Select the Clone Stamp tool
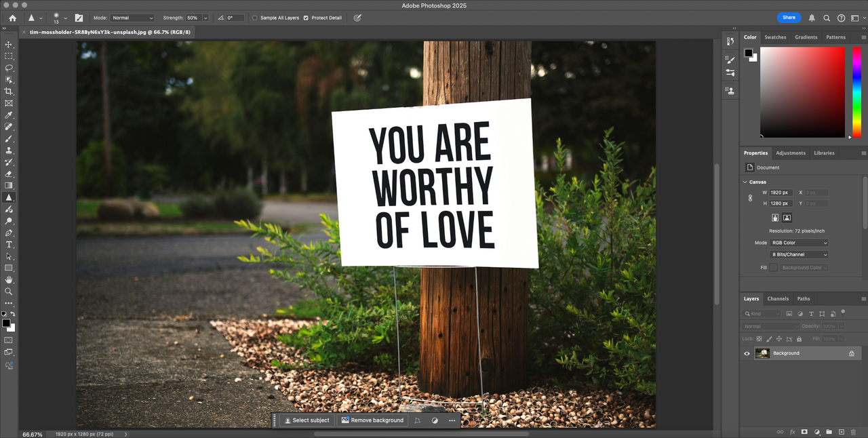This screenshot has height=438, width=868. pos(9,151)
